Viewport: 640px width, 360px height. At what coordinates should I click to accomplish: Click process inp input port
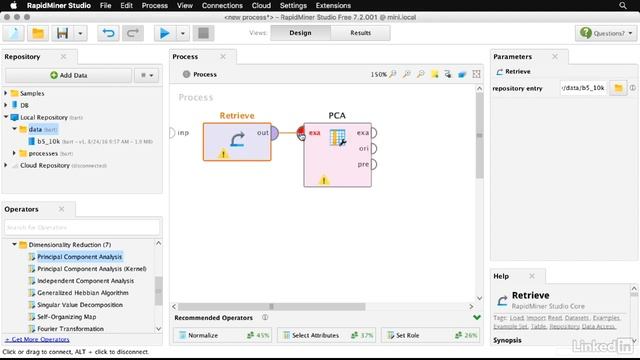pyautogui.click(x=172, y=133)
